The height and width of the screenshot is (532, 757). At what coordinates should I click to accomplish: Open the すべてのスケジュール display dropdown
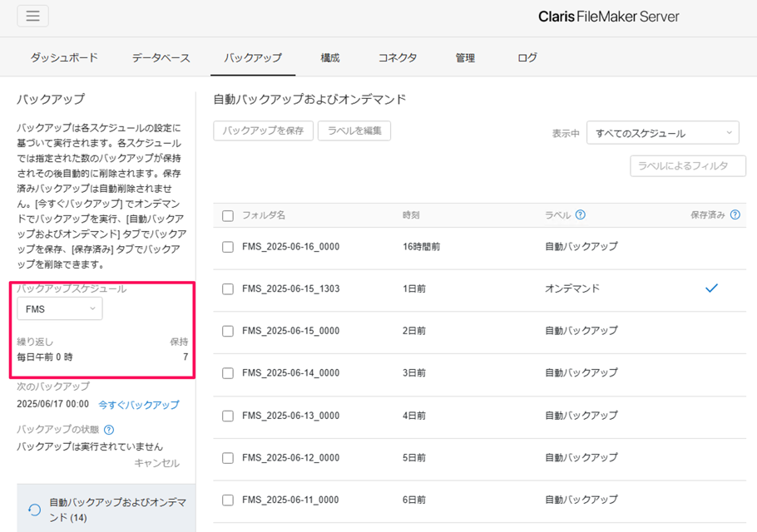tap(663, 133)
